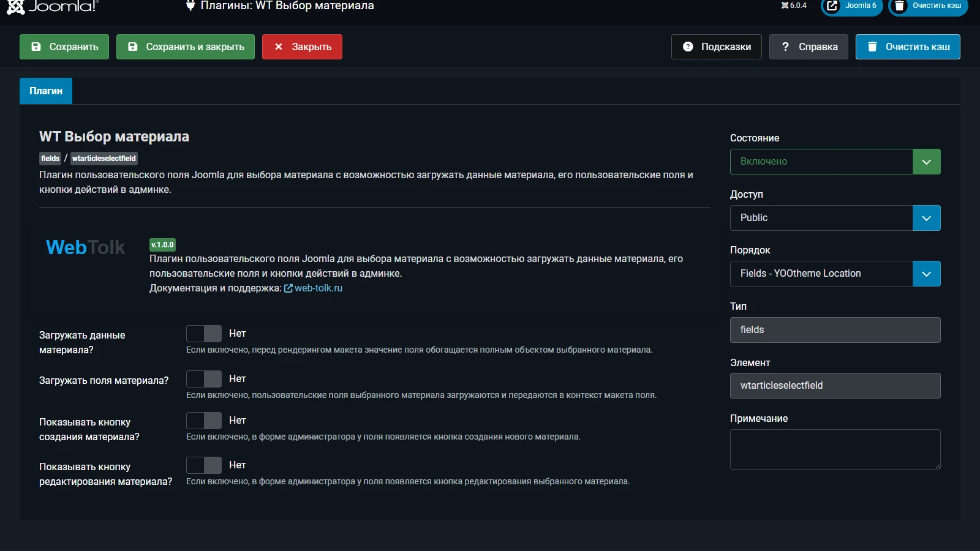Open the Joomla 6 site preview icon
Screen dimensions: 980x551
pos(832,6)
